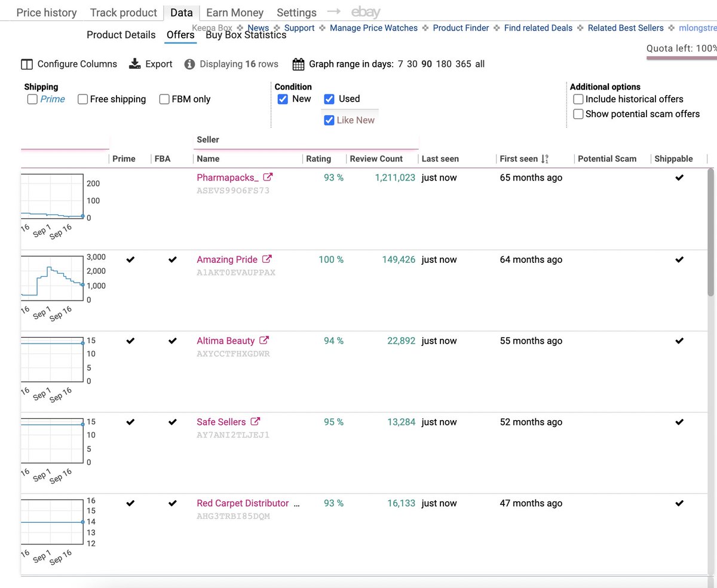Screen dimensions: 717x588
Task: Open Amazing Pride external link icon
Action: (x=267, y=259)
